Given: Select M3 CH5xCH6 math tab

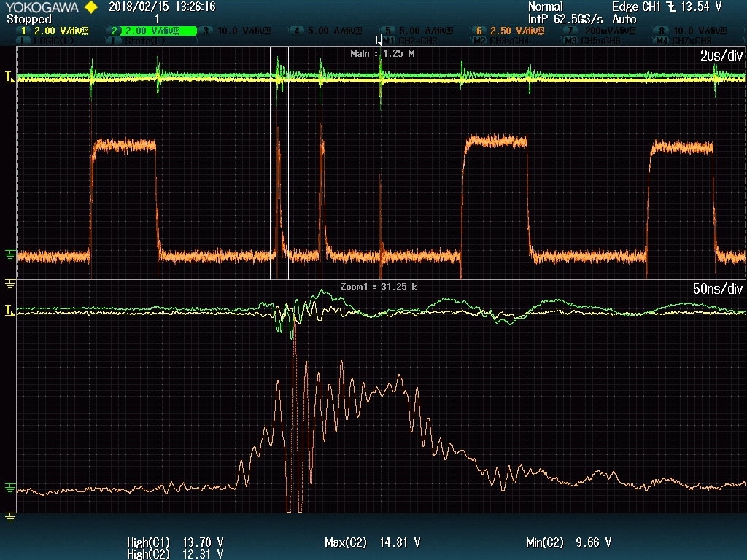Looking at the screenshot, I should 608,41.
